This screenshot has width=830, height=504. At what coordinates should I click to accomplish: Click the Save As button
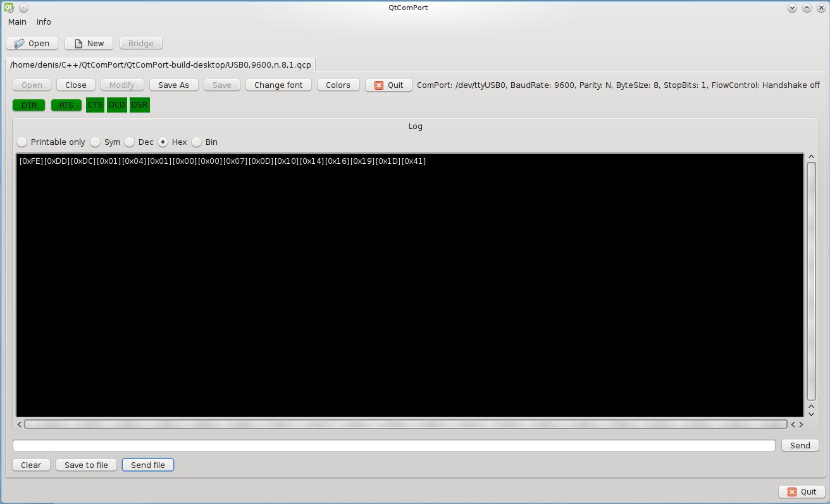tap(173, 85)
